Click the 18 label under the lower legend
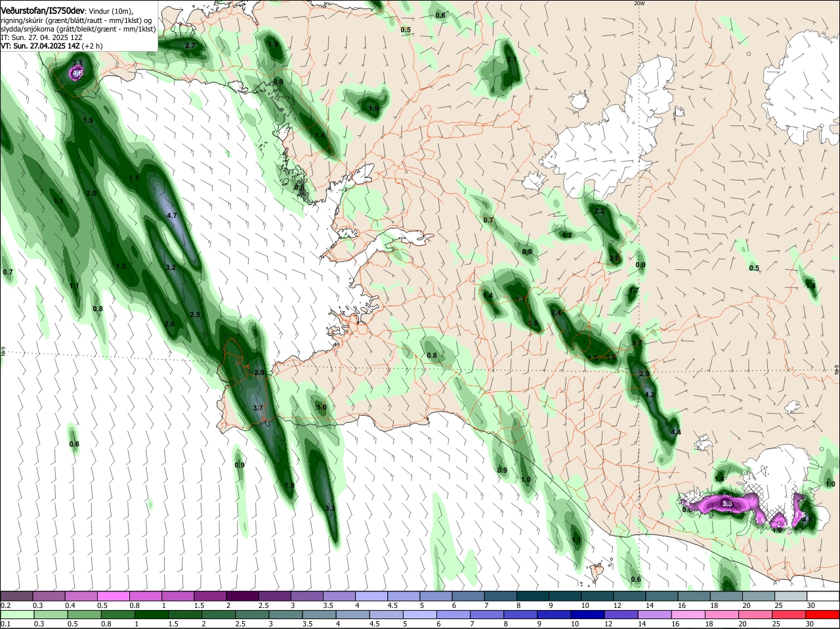 click(708, 624)
